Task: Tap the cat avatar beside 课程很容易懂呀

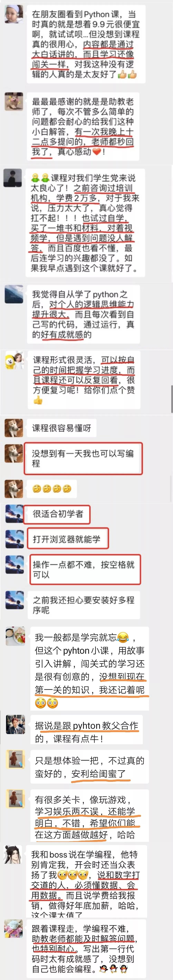Action: click(14, 428)
